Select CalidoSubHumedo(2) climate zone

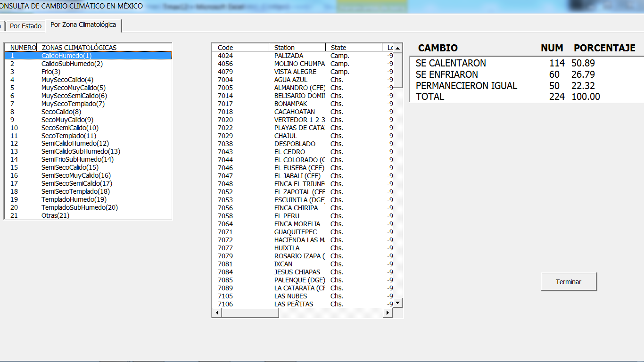[x=72, y=64]
